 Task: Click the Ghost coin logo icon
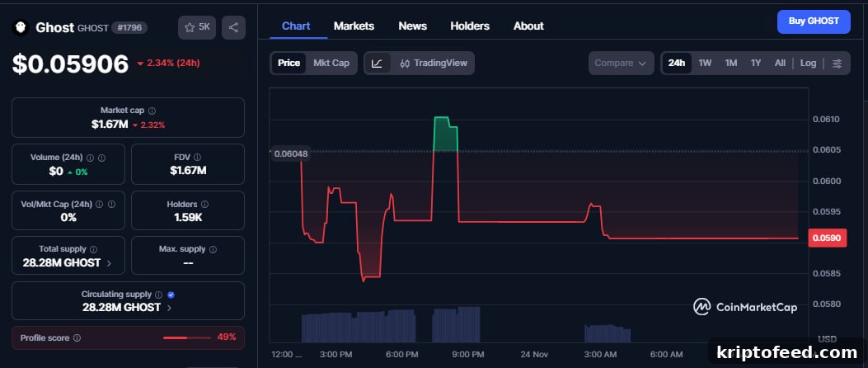coord(21,28)
